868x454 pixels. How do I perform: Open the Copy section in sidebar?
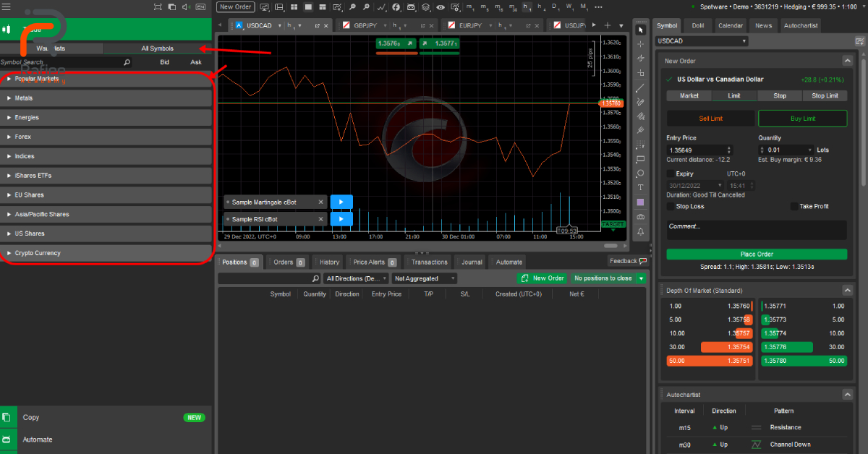(106, 417)
